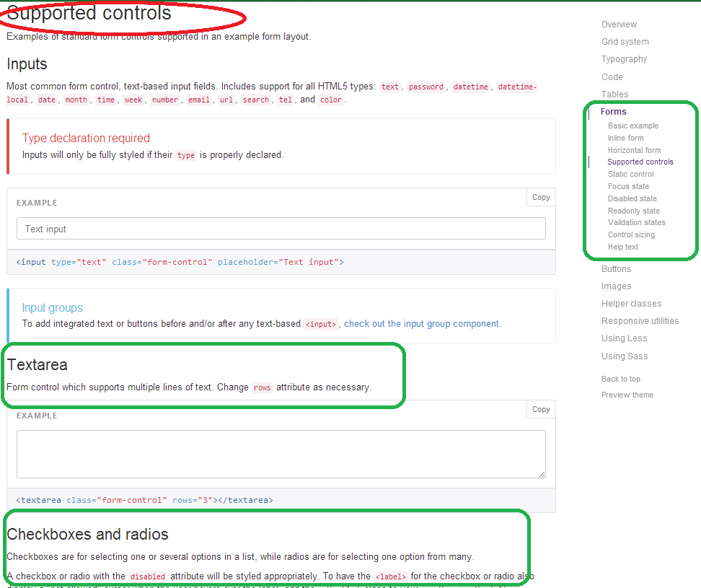Navigate to Helper classes section
Image resolution: width=701 pixels, height=588 pixels.
pos(631,303)
